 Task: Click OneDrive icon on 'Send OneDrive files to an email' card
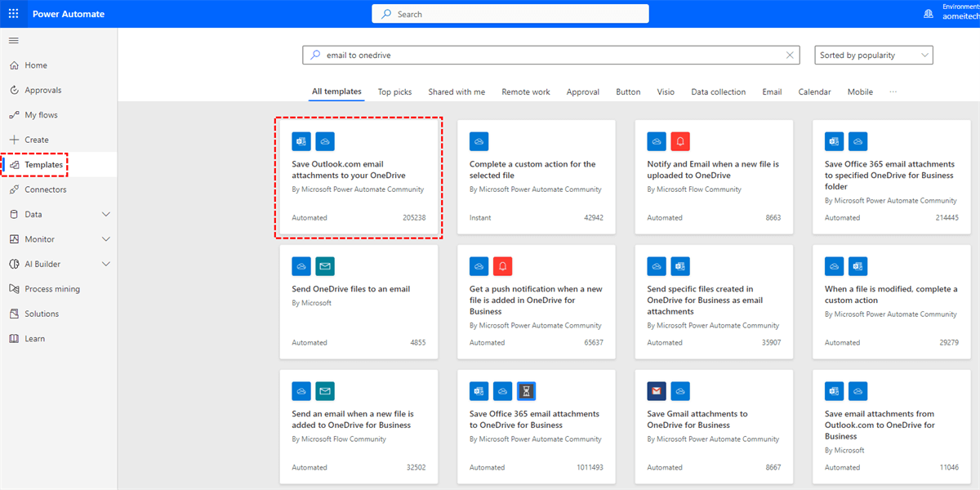click(301, 266)
